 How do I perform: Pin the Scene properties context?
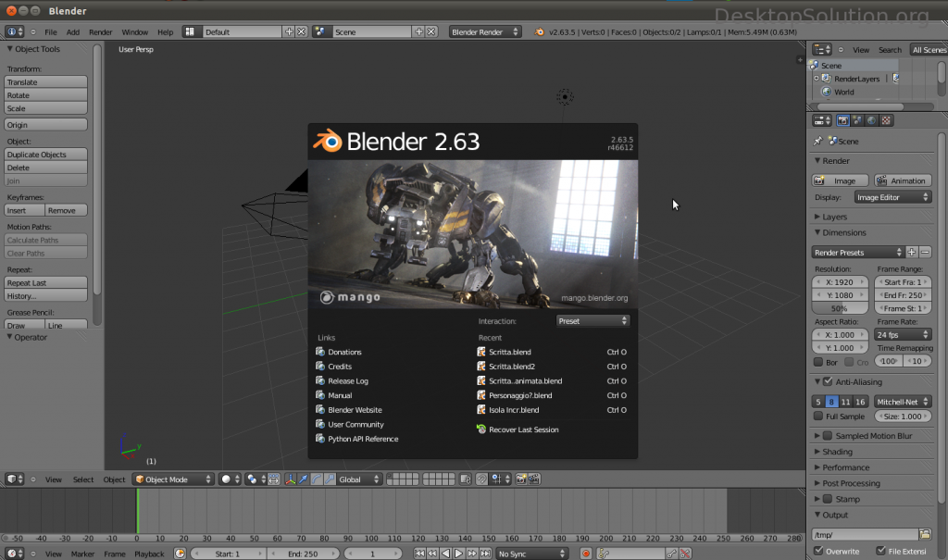point(817,142)
